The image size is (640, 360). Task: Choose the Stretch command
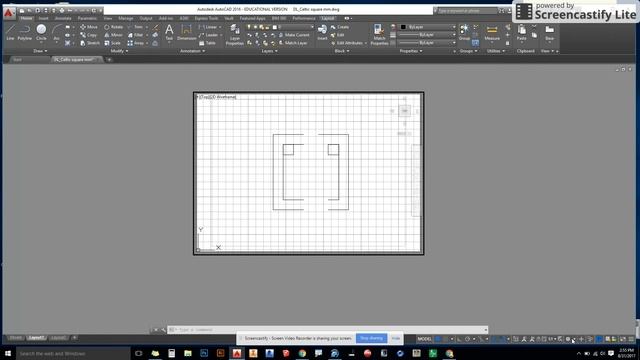pos(90,43)
